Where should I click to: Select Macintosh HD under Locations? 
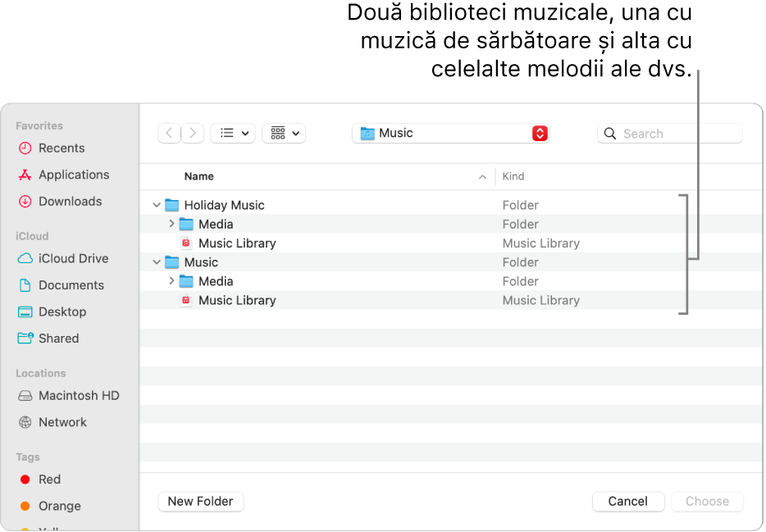point(68,395)
